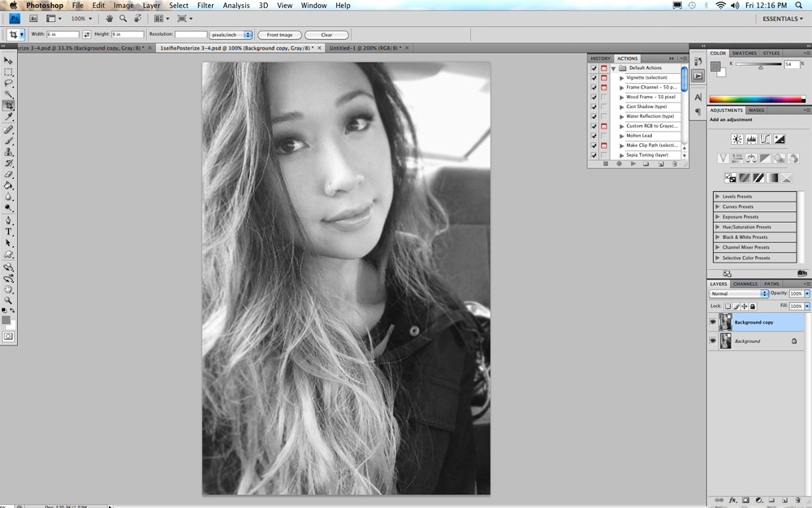Click the foreground color swatch in toolbox
This screenshot has width=812, height=508.
(6, 320)
